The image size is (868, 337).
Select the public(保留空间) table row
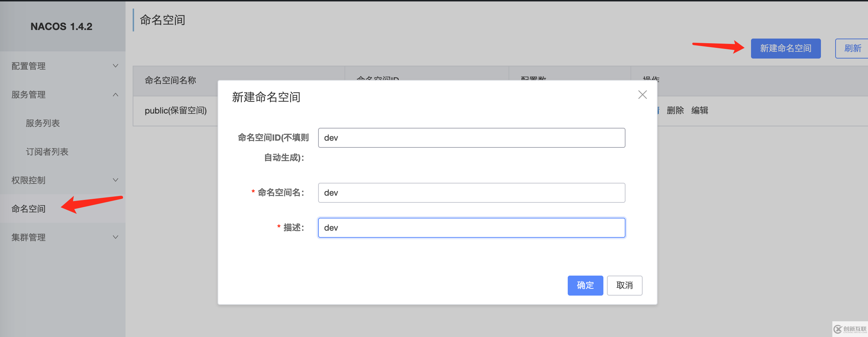point(175,111)
